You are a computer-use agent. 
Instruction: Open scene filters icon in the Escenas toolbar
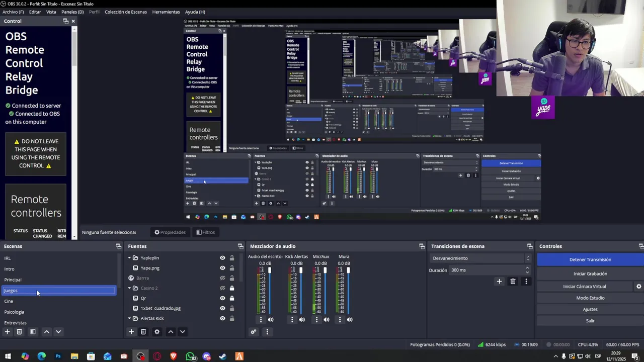pyautogui.click(x=33, y=332)
